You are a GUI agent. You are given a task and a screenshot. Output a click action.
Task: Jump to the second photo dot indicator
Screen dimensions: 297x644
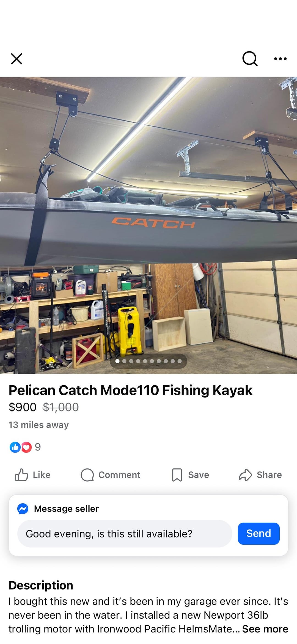click(x=124, y=361)
